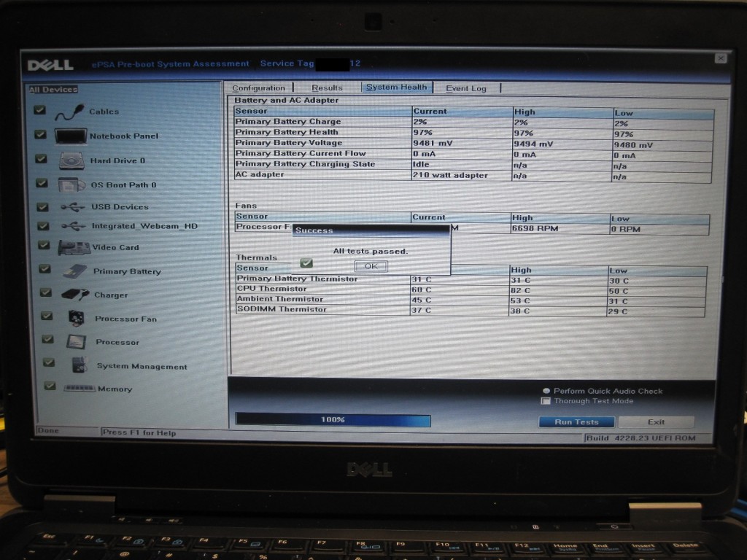Click the Run Tests button
This screenshot has width=747, height=560.
coord(576,422)
